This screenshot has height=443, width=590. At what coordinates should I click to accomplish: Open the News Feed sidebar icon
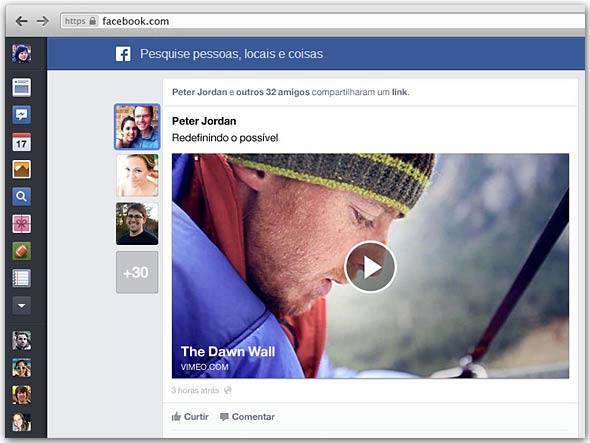pos(21,87)
